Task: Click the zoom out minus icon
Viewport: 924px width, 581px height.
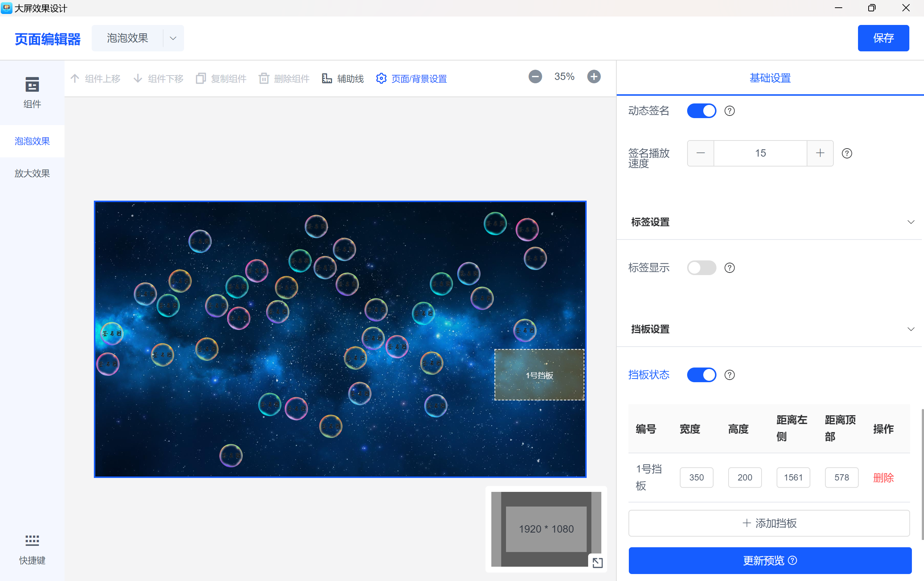Action: point(535,77)
